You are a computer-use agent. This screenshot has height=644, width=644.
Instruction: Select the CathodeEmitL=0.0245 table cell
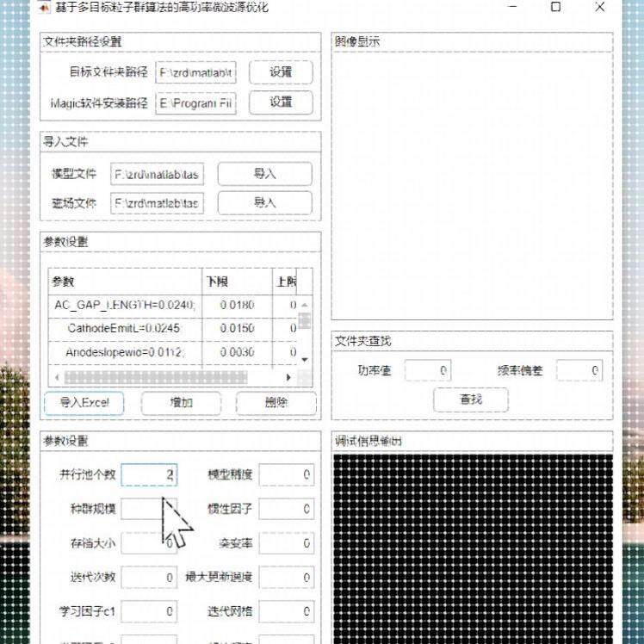(x=125, y=329)
